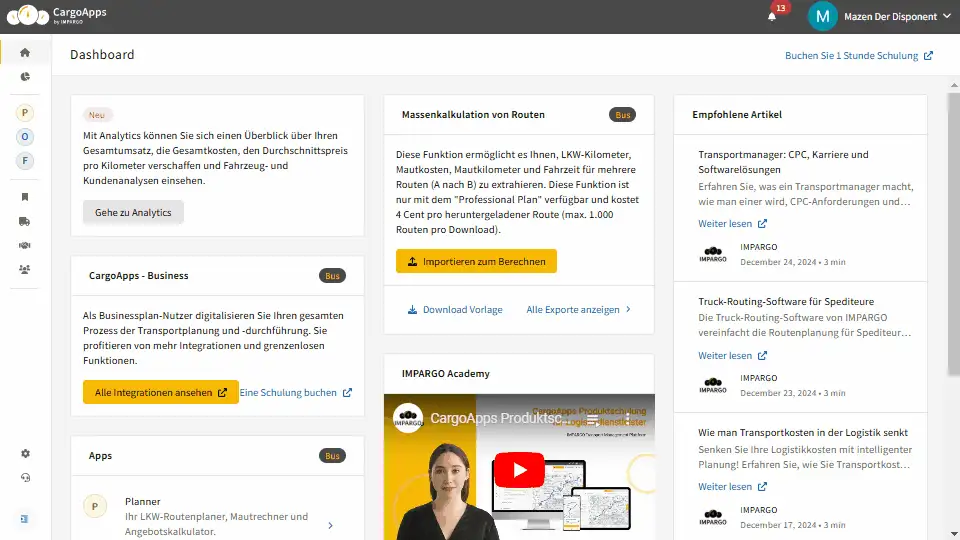Open Eine Schulung buchen link
This screenshot has height=540, width=960.
point(296,392)
